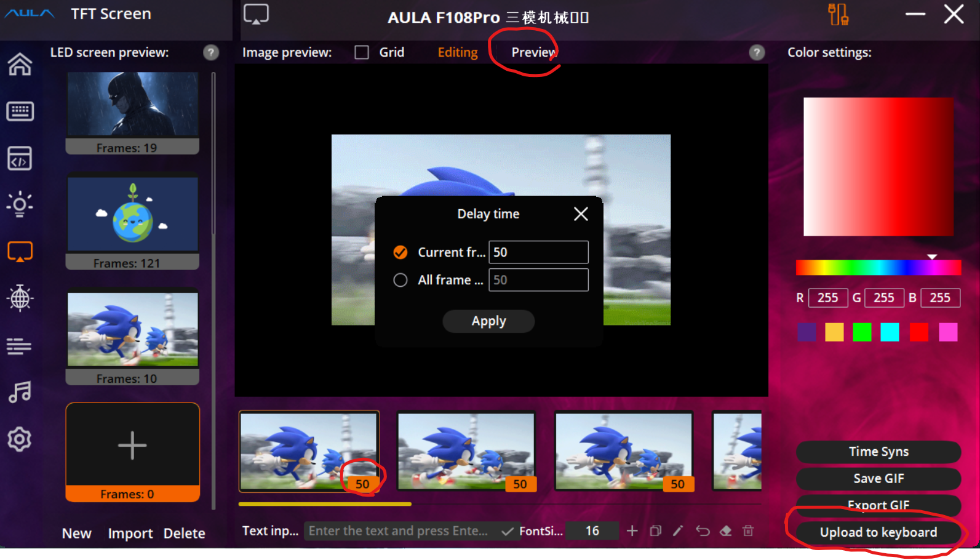Viewport: 980px width, 560px height.
Task: Select the second Sonic frame in timeline
Action: (466, 452)
